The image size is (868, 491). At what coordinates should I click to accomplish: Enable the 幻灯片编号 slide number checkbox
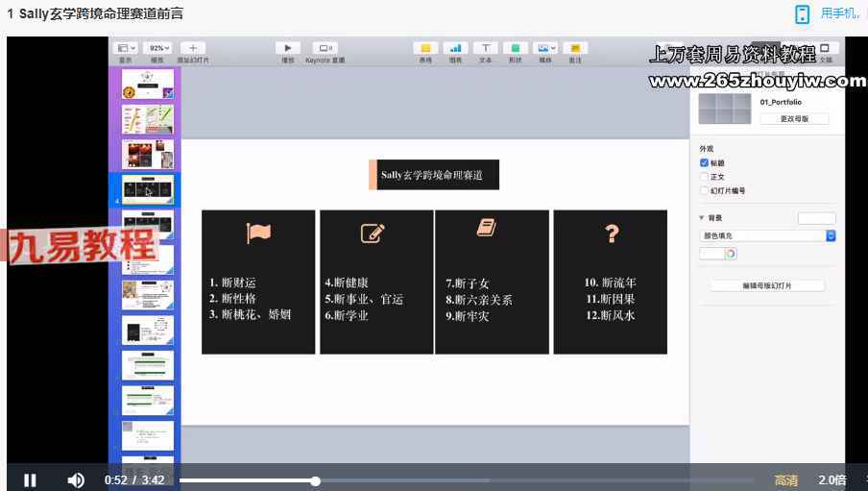tap(705, 190)
